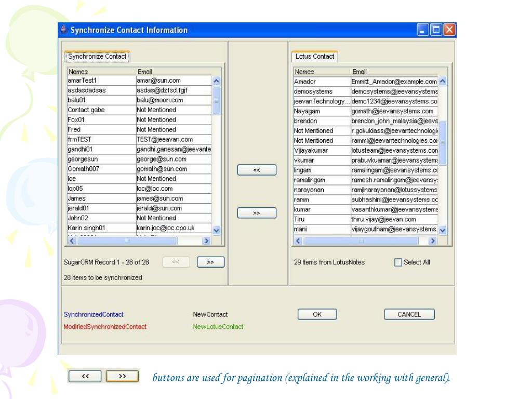Click email cell TEST@jeeavan.com
Image resolution: width=532 pixels, height=399 pixels.
point(174,140)
